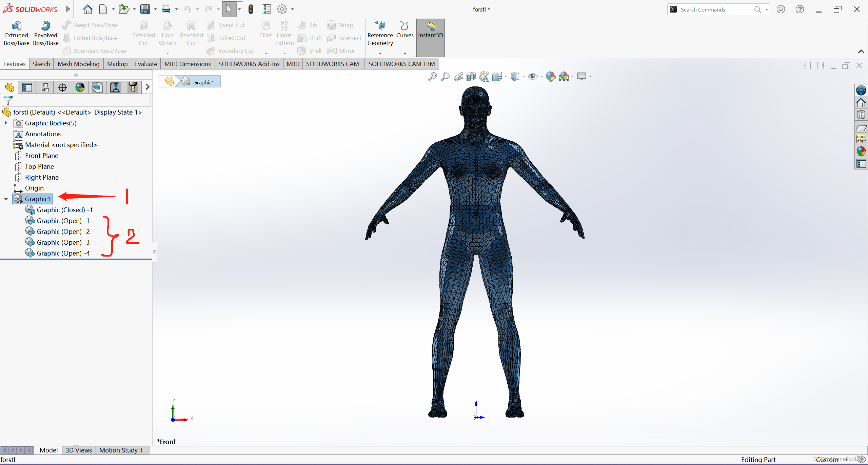The height and width of the screenshot is (465, 868).
Task: Collapse the ribbon using the chevron
Action: 861,52
